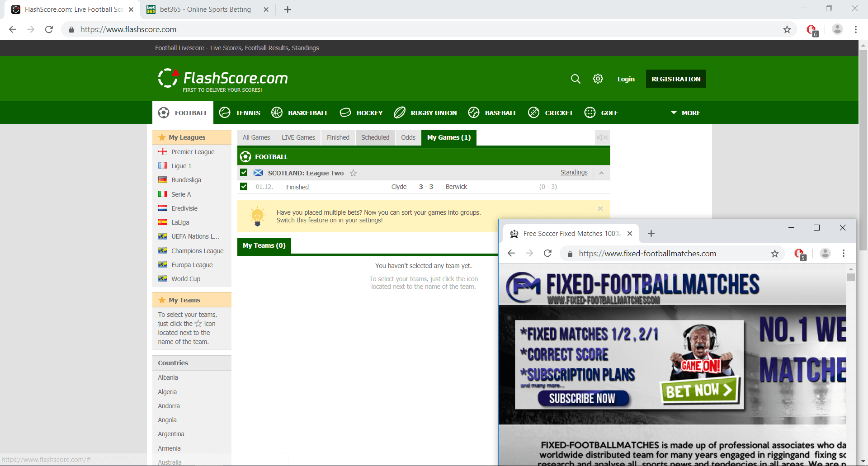Bookmark flashscore page with star icon
Image resolution: width=868 pixels, height=466 pixels.
[x=787, y=29]
